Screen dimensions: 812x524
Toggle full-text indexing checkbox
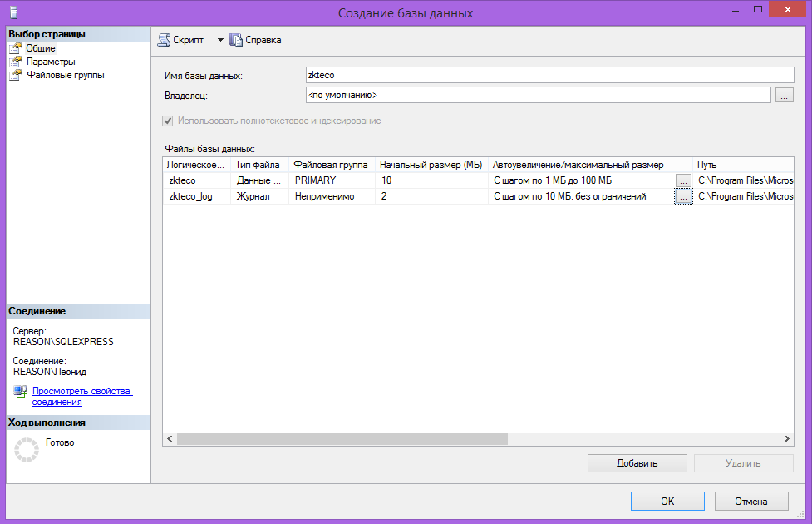click(x=168, y=121)
